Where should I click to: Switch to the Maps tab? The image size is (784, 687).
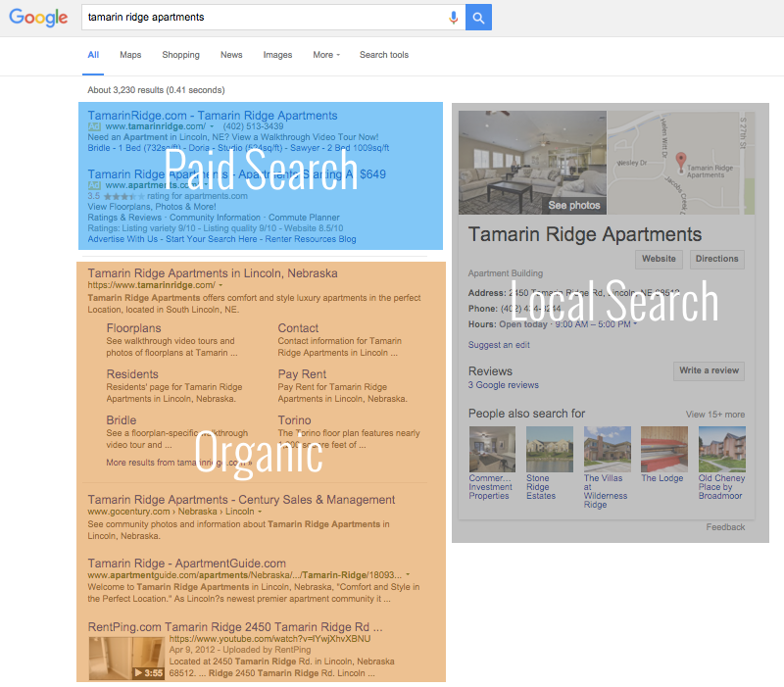click(130, 55)
